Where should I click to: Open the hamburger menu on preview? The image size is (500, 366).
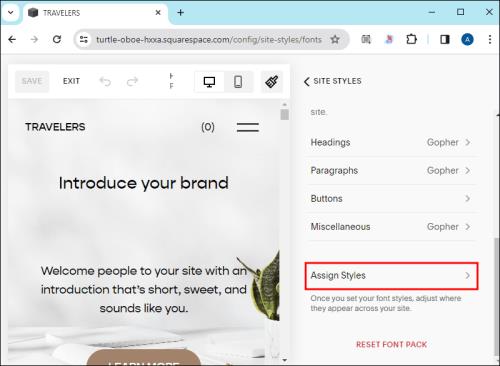point(248,127)
